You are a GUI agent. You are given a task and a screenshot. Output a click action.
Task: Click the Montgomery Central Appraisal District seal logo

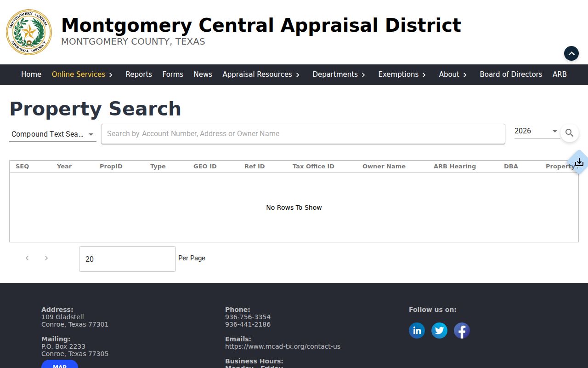pyautogui.click(x=29, y=32)
